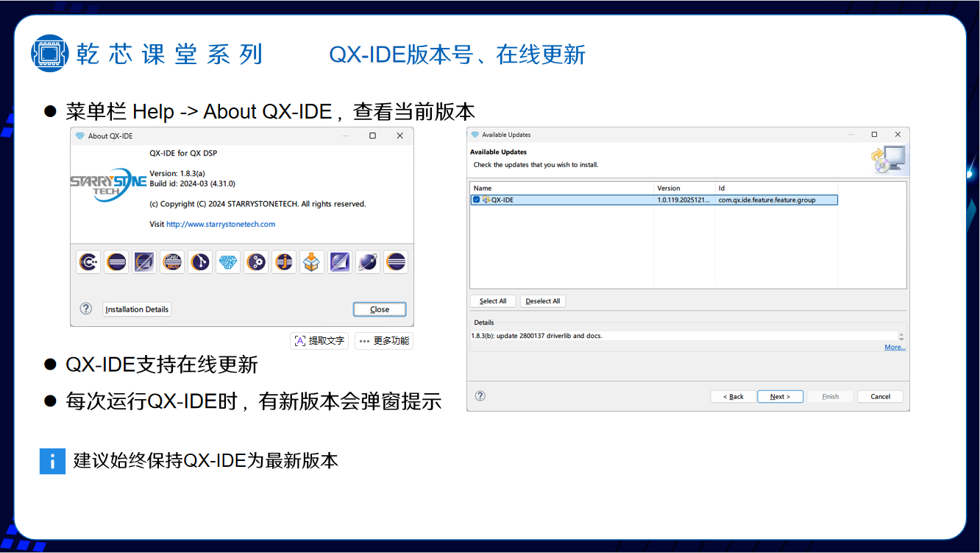
Task: Click the More... link in Details
Action: [895, 347]
